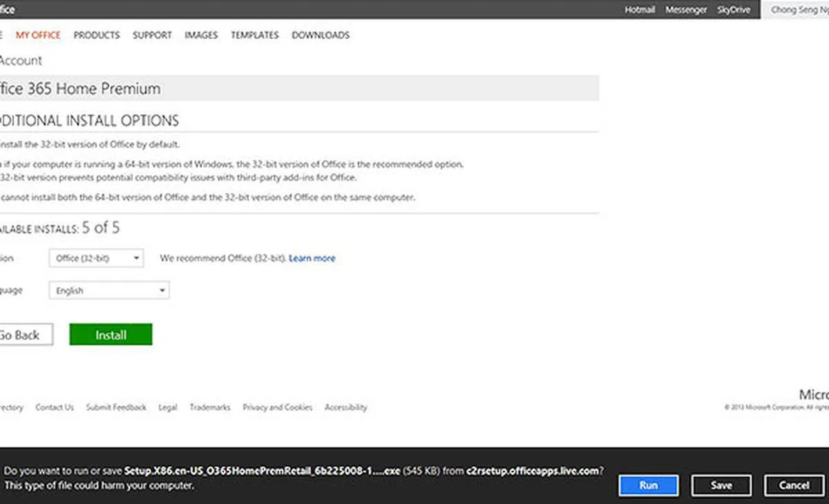Image resolution: width=829 pixels, height=504 pixels.
Task: Open the PRODUCTS menu item
Action: point(97,35)
